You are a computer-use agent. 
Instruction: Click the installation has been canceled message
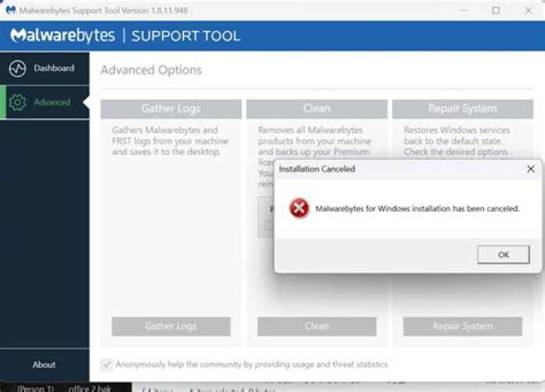click(x=417, y=209)
